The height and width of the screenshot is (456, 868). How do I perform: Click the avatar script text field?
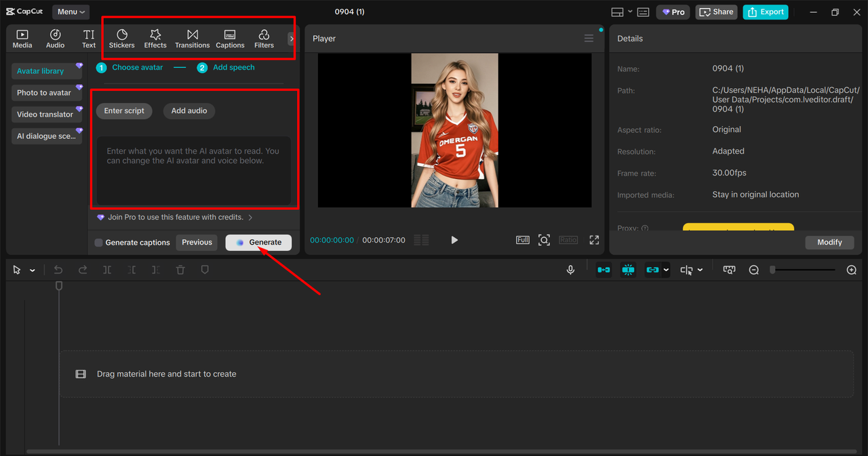click(193, 170)
